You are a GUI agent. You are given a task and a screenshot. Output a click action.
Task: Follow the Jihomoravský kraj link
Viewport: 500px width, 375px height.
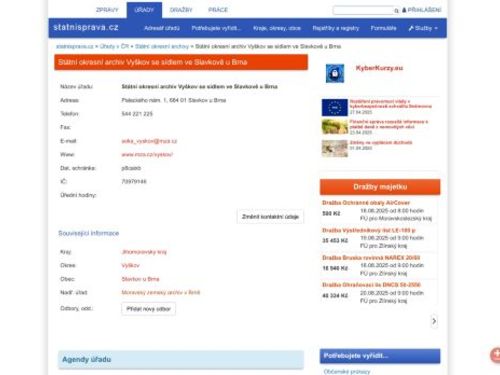(144, 252)
